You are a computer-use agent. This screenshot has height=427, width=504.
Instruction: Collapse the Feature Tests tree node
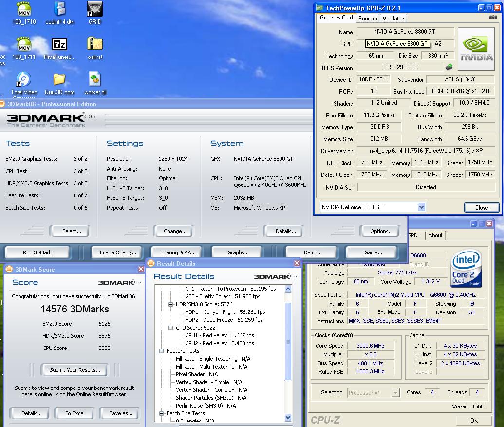point(161,351)
